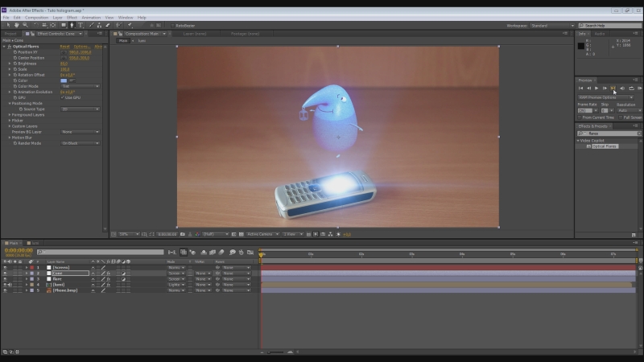Toggle the RotoBezier checkbox
The image size is (644, 362).
click(x=172, y=25)
